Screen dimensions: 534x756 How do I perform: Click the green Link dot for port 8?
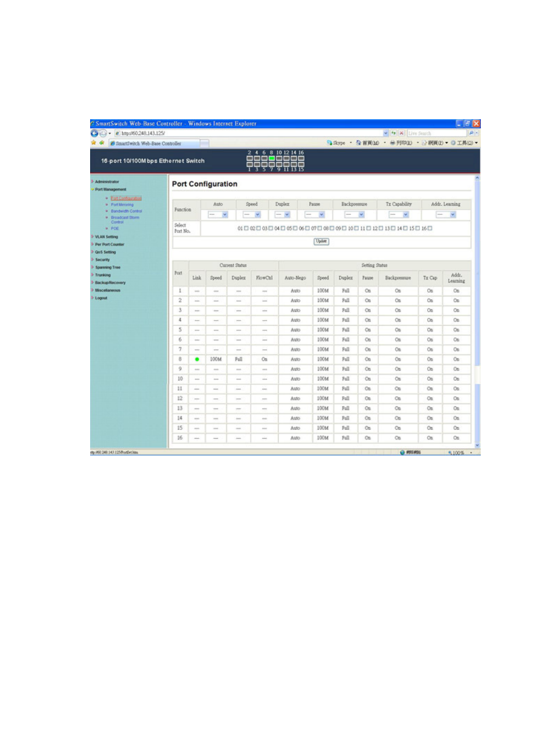(197, 359)
